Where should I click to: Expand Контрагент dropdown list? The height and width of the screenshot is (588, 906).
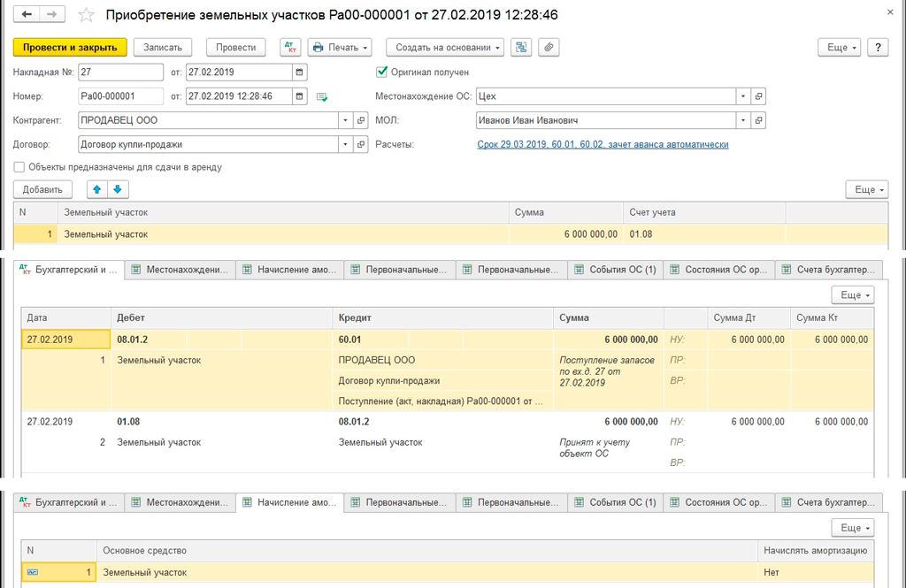[345, 120]
